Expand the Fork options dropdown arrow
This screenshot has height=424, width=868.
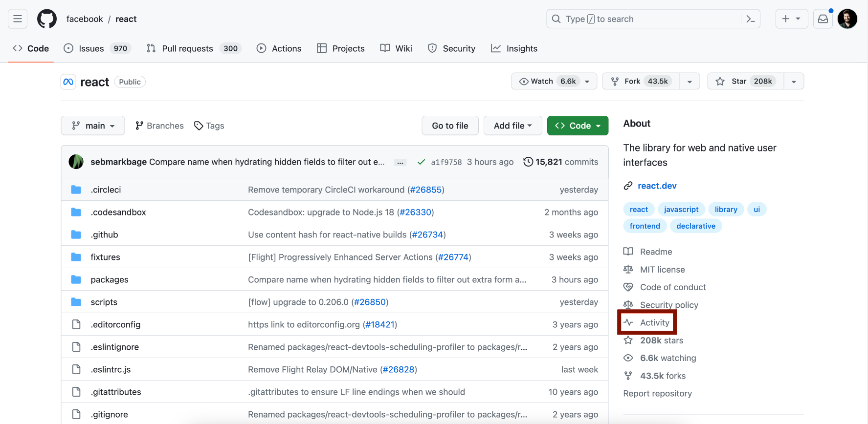click(x=690, y=82)
